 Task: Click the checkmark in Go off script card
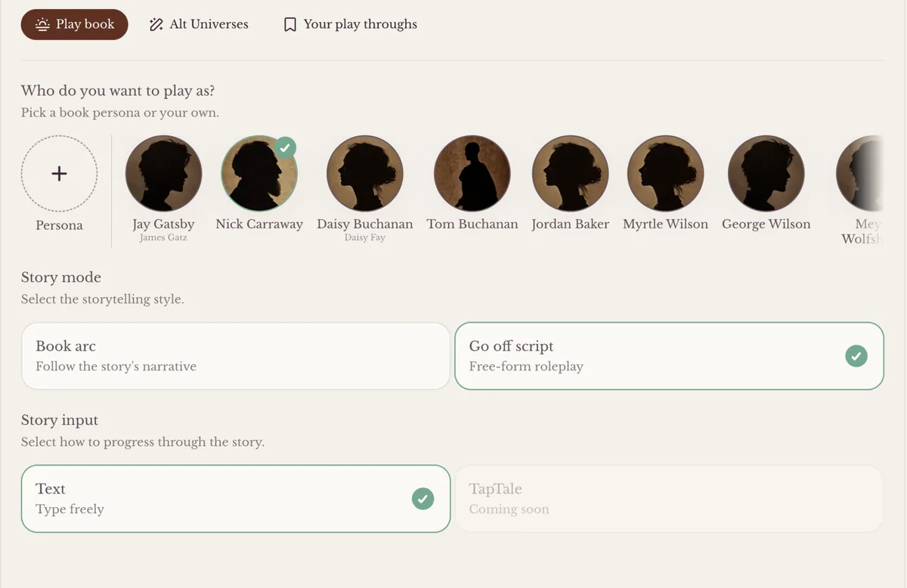click(856, 356)
